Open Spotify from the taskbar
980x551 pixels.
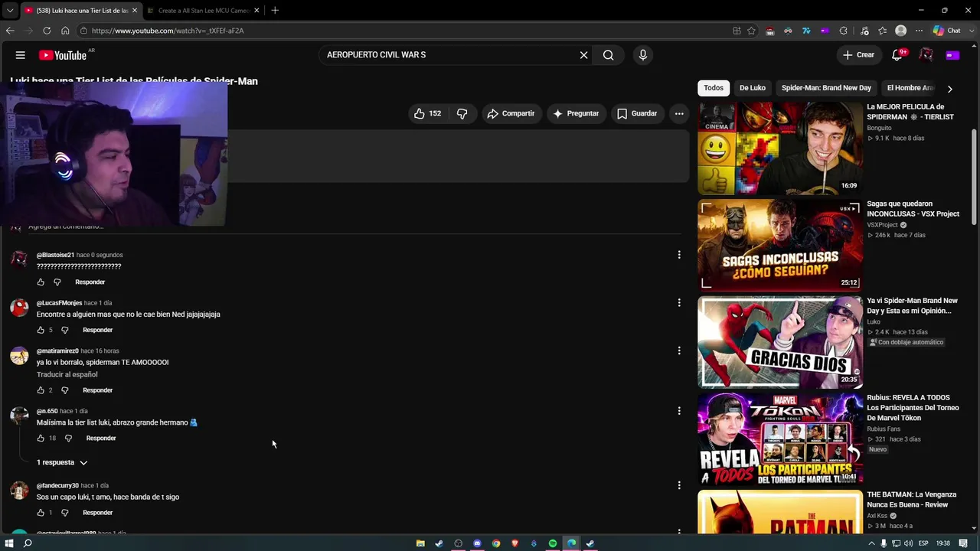pos(553,543)
